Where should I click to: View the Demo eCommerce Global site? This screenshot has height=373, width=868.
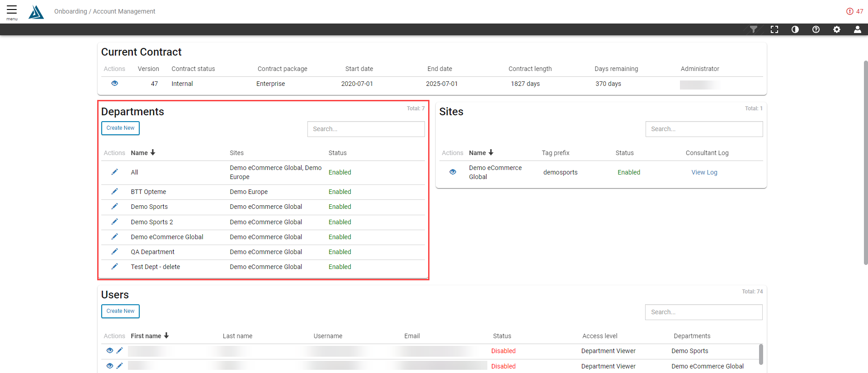click(x=453, y=172)
